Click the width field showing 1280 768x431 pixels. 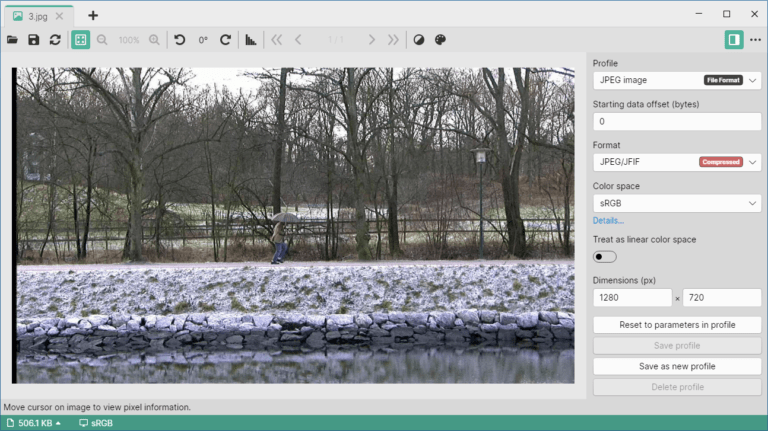632,297
